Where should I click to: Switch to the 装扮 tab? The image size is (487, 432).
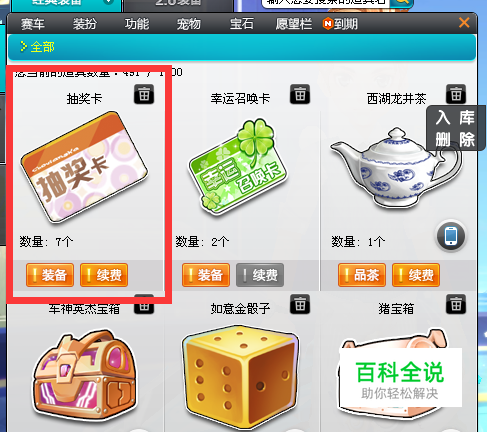click(x=85, y=24)
